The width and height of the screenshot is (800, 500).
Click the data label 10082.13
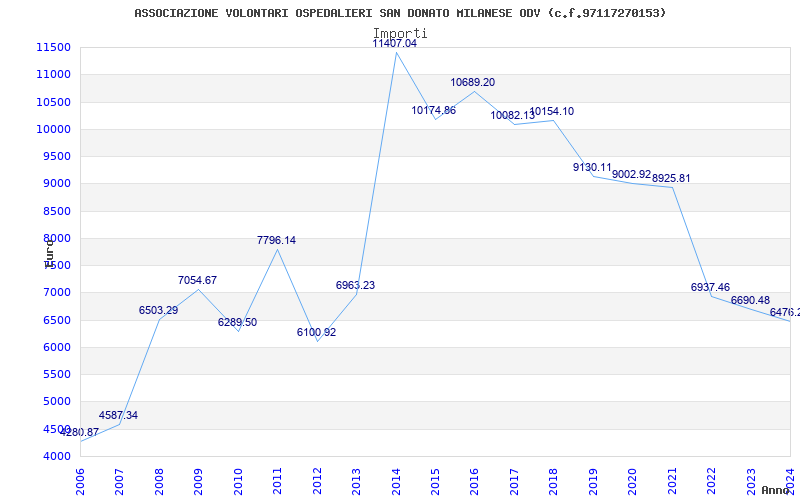coord(512,116)
